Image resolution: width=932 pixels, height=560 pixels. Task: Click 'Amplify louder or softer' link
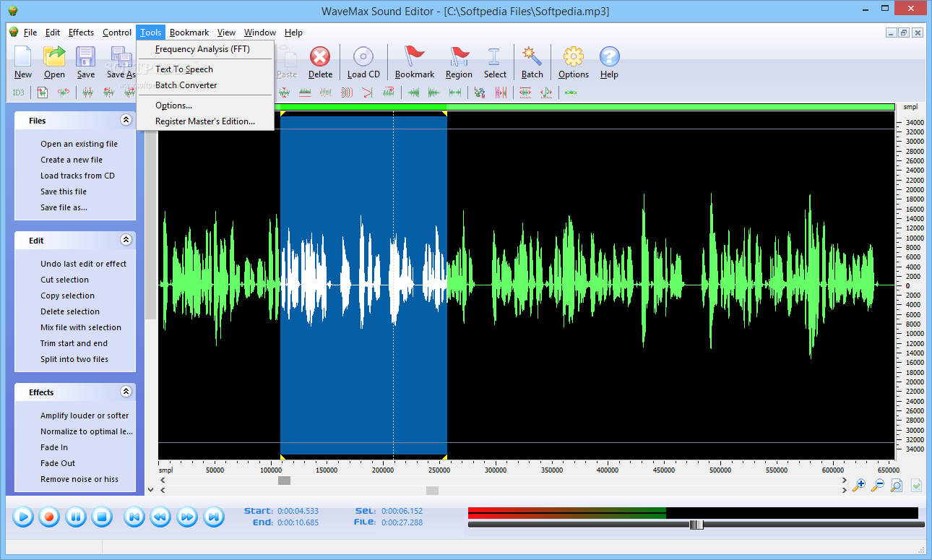click(x=85, y=415)
